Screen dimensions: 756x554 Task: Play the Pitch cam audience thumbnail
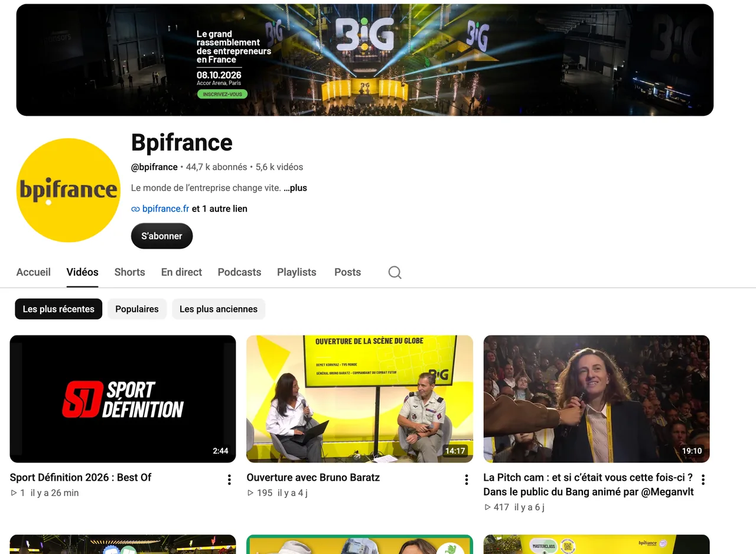597,399
